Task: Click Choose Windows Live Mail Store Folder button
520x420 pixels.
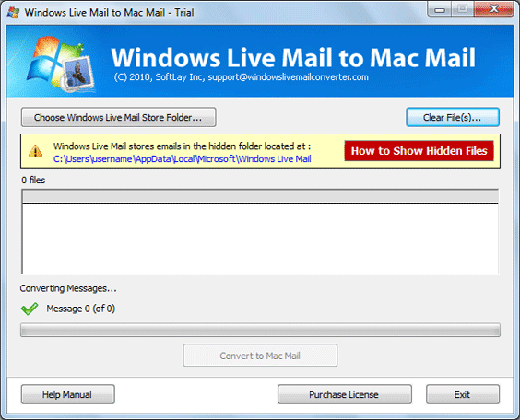Action: [118, 117]
